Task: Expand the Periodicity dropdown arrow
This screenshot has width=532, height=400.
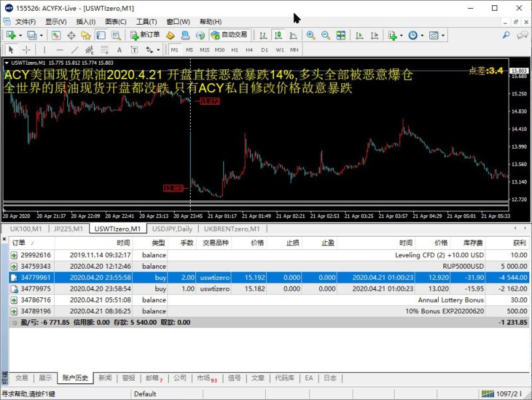Action: coord(423,35)
